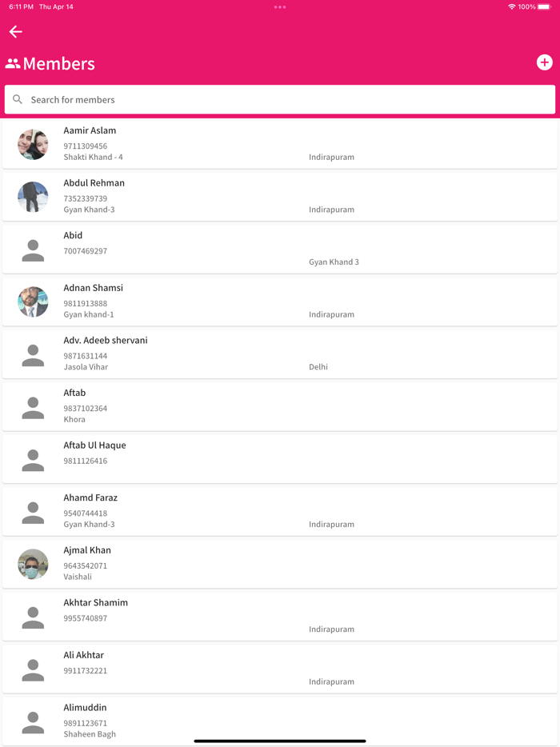Tap the Members group icon
The height and width of the screenshot is (747, 560).
13,64
